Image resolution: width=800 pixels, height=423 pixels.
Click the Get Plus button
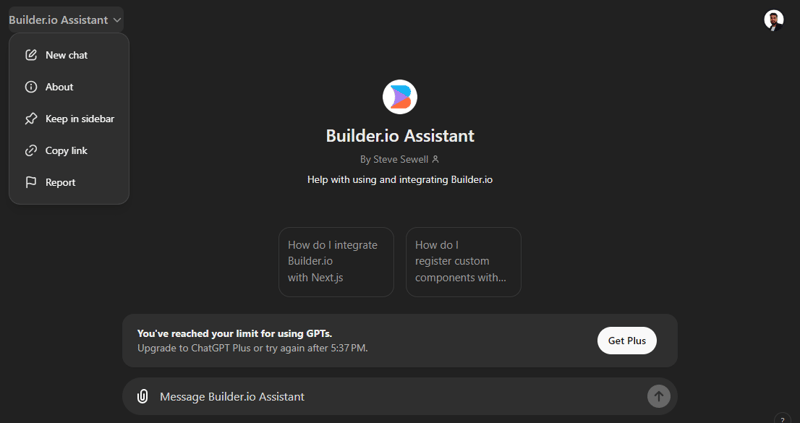[x=627, y=340]
